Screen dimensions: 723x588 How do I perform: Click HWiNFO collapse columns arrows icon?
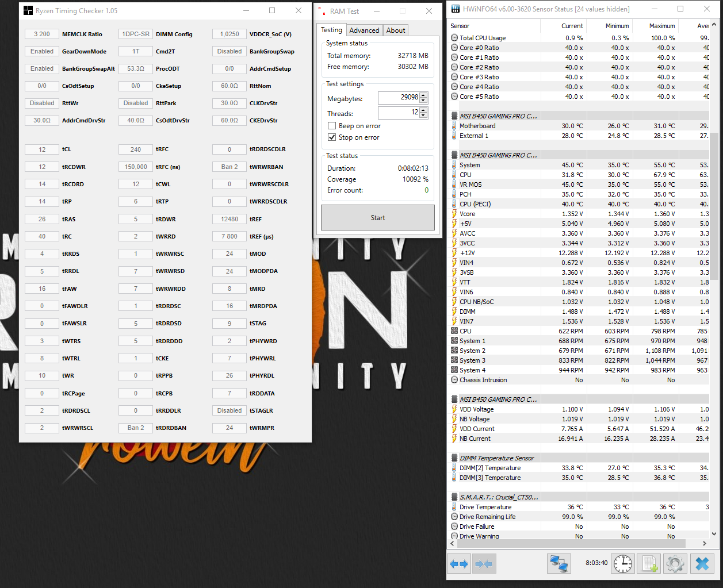pos(484,564)
